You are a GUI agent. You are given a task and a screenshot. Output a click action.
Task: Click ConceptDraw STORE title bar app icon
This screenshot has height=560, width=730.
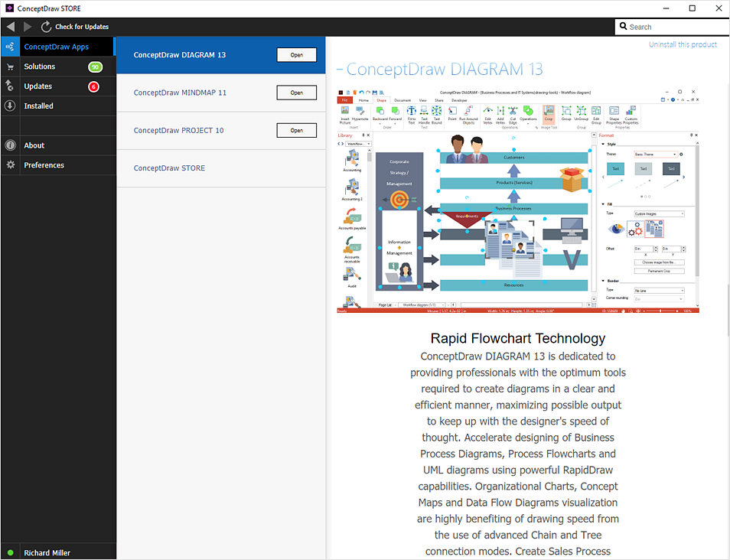click(9, 8)
